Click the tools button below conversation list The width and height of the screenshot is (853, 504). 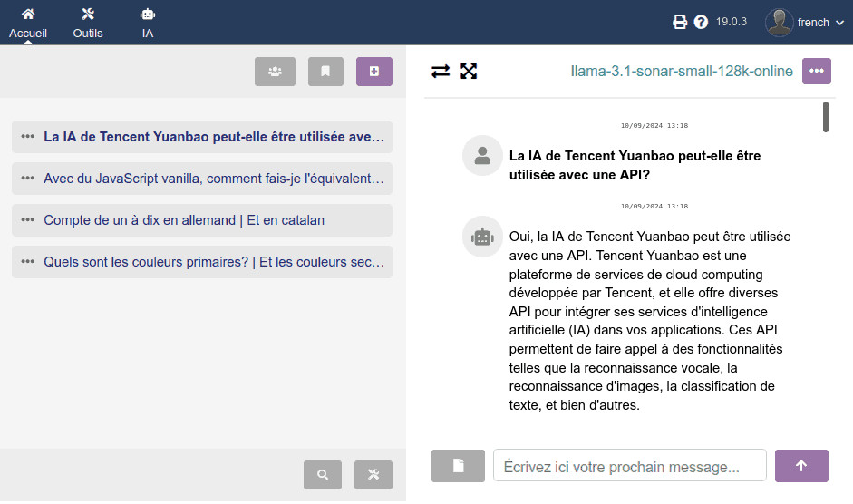tap(373, 475)
